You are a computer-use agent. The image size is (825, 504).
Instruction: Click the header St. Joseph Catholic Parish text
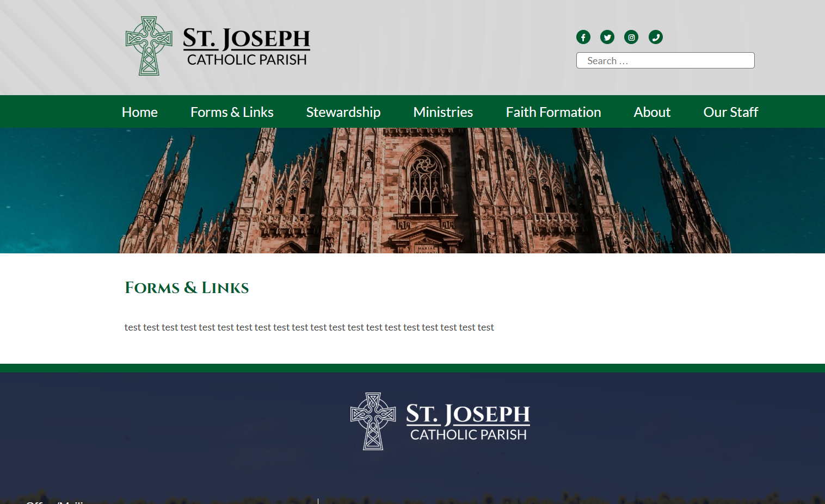coord(247,47)
